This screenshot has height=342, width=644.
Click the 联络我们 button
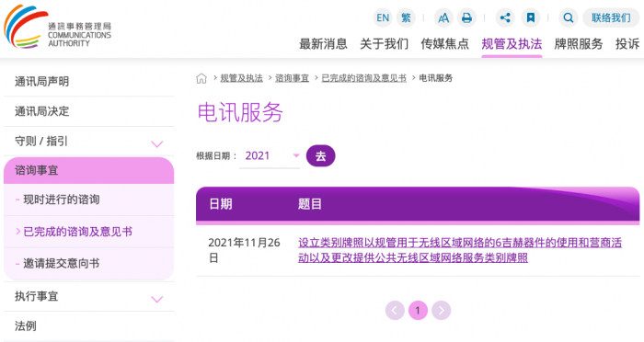pyautogui.click(x=611, y=18)
